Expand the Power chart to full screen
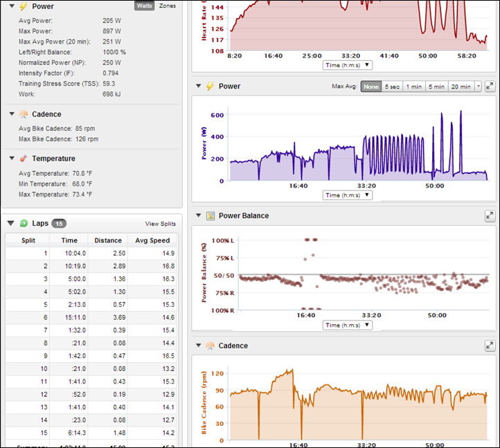This screenshot has width=500, height=448. (490, 86)
